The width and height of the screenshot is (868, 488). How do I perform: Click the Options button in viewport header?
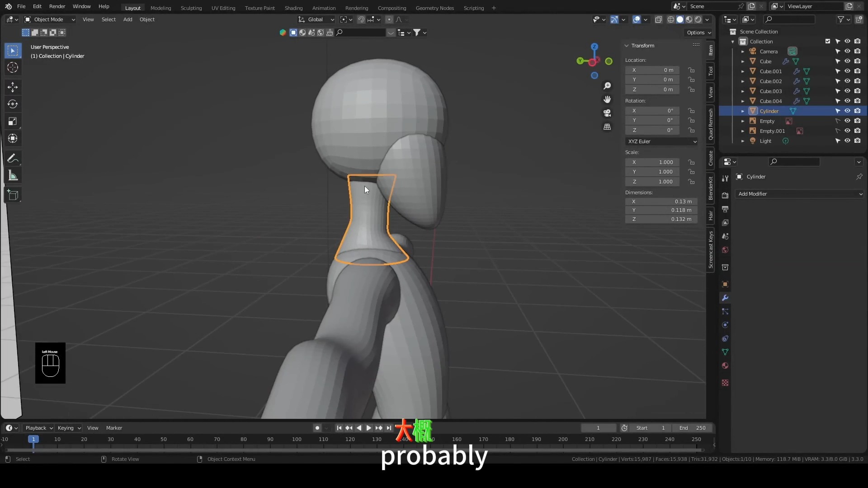pyautogui.click(x=698, y=33)
